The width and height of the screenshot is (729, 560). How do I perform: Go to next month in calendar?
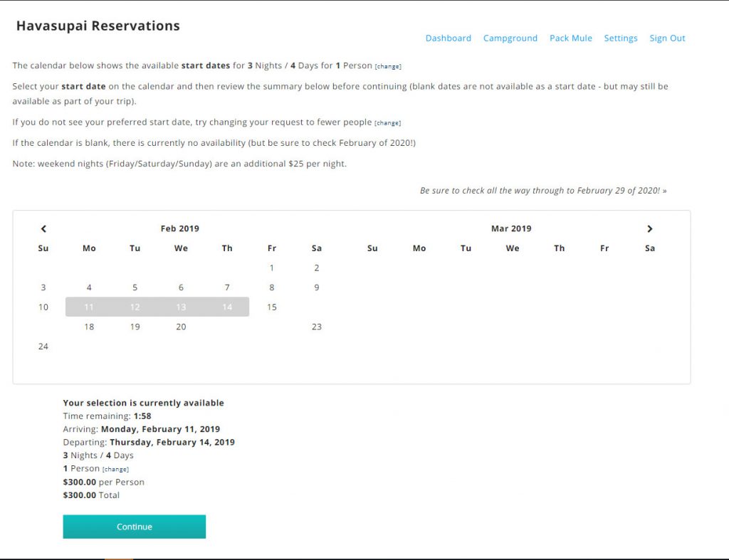pyautogui.click(x=650, y=228)
